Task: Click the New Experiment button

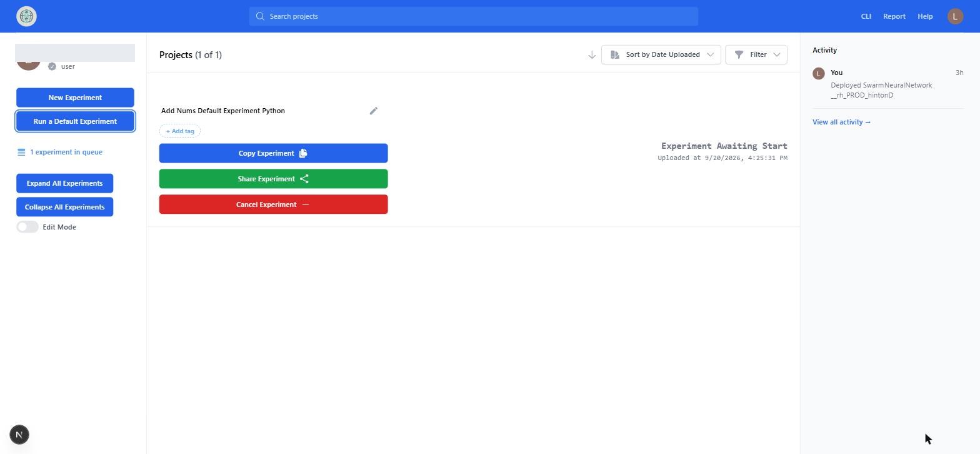Action: 75,98
